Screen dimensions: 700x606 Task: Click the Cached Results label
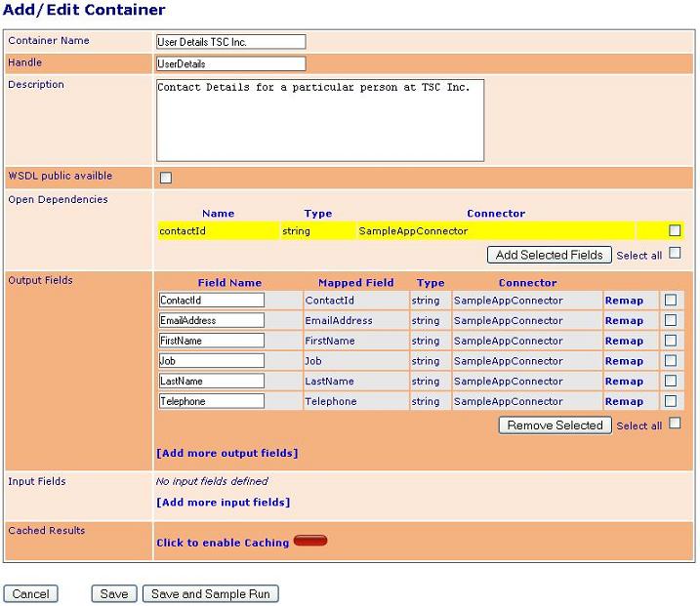tap(47, 530)
